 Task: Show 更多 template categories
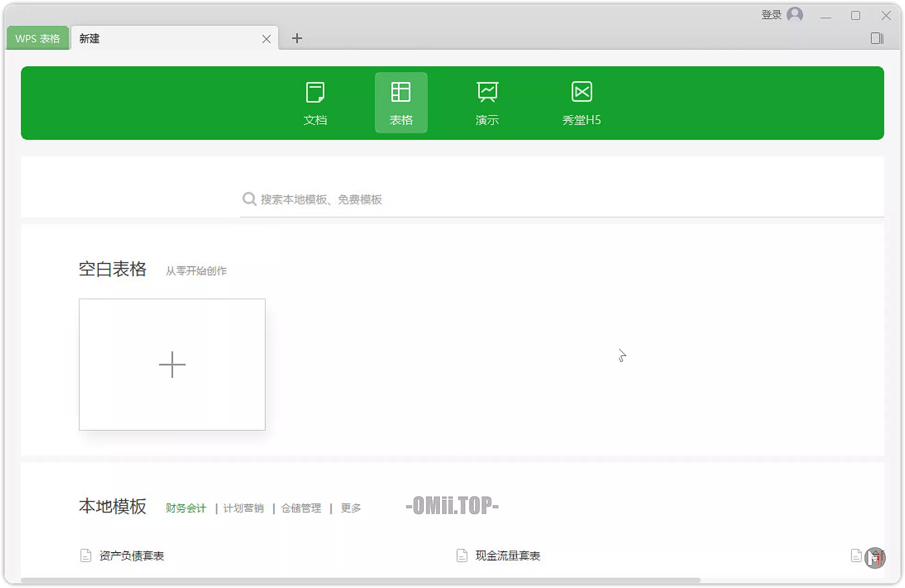pyautogui.click(x=351, y=508)
